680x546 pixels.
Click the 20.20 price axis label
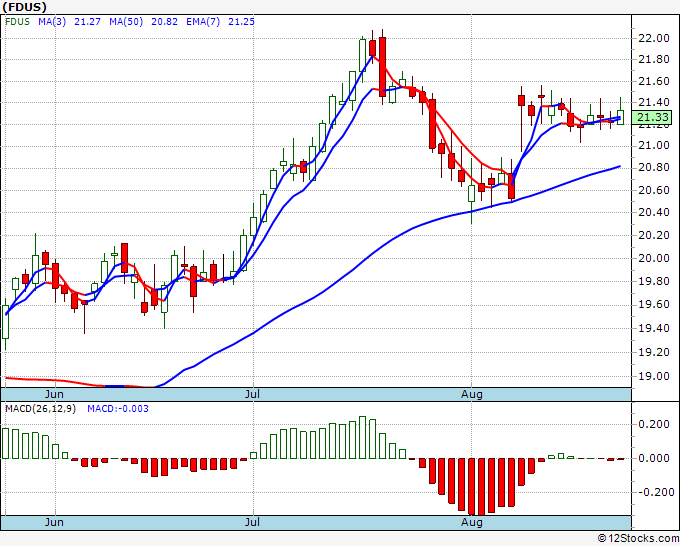click(x=654, y=235)
